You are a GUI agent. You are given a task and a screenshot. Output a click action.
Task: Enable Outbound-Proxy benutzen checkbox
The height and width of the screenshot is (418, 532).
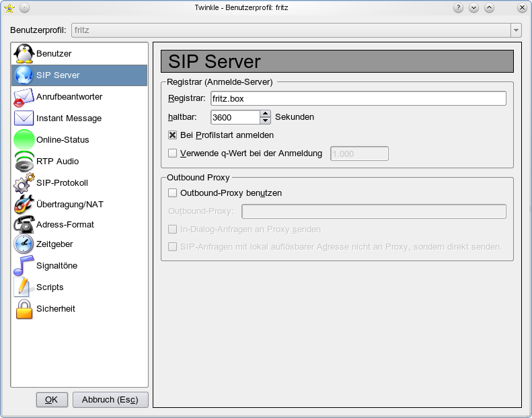[172, 193]
